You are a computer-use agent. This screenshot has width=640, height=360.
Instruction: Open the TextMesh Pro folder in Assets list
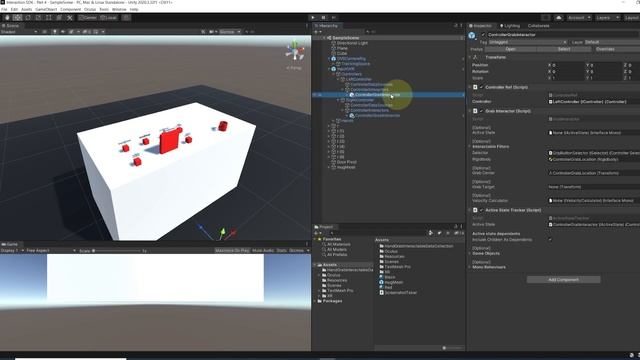coord(397,267)
